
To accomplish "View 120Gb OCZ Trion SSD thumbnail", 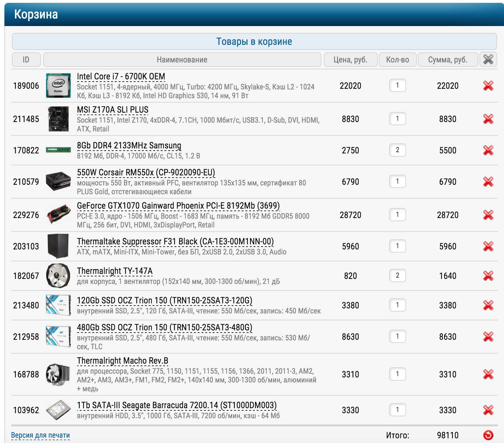I will click(58, 305).
